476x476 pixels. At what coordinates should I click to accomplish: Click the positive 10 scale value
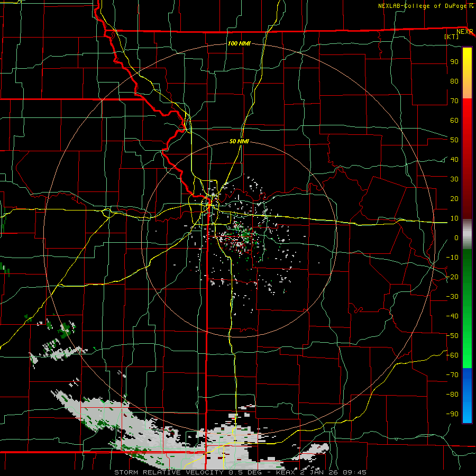pyautogui.click(x=454, y=218)
